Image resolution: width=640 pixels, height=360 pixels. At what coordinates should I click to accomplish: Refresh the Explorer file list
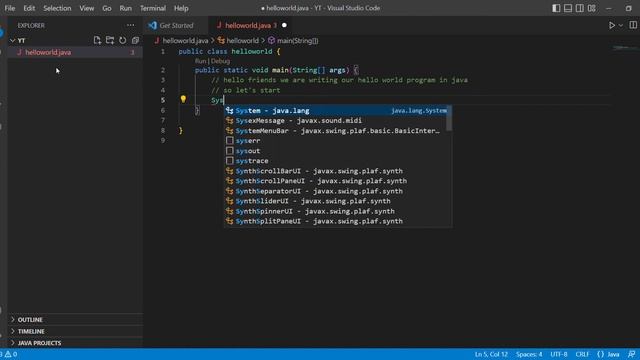coord(122,40)
